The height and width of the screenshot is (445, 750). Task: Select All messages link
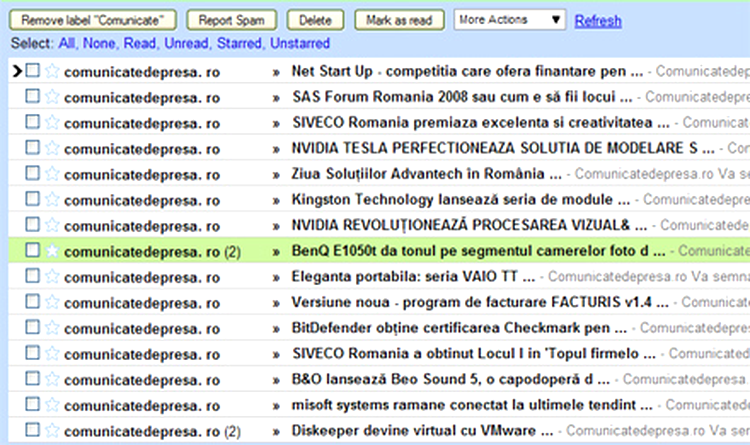(x=67, y=44)
